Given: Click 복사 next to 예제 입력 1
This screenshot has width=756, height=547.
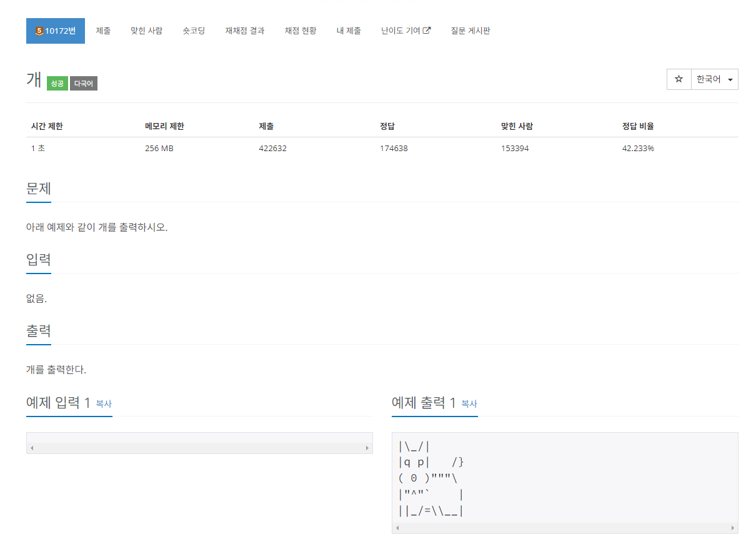Looking at the screenshot, I should click(x=104, y=404).
